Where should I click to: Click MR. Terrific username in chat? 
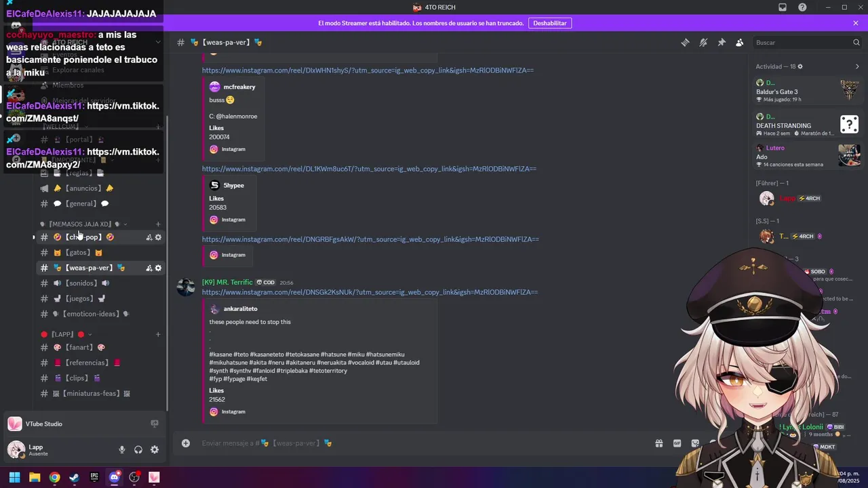[227, 282]
